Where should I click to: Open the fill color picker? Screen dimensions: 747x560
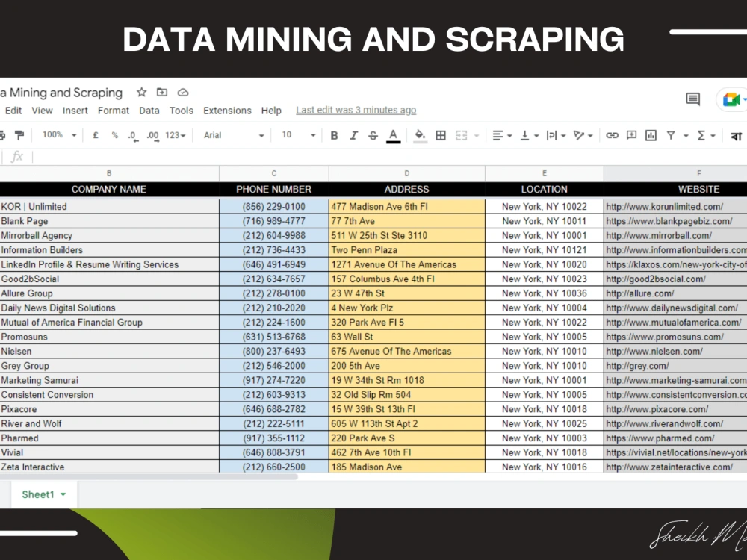click(x=420, y=136)
